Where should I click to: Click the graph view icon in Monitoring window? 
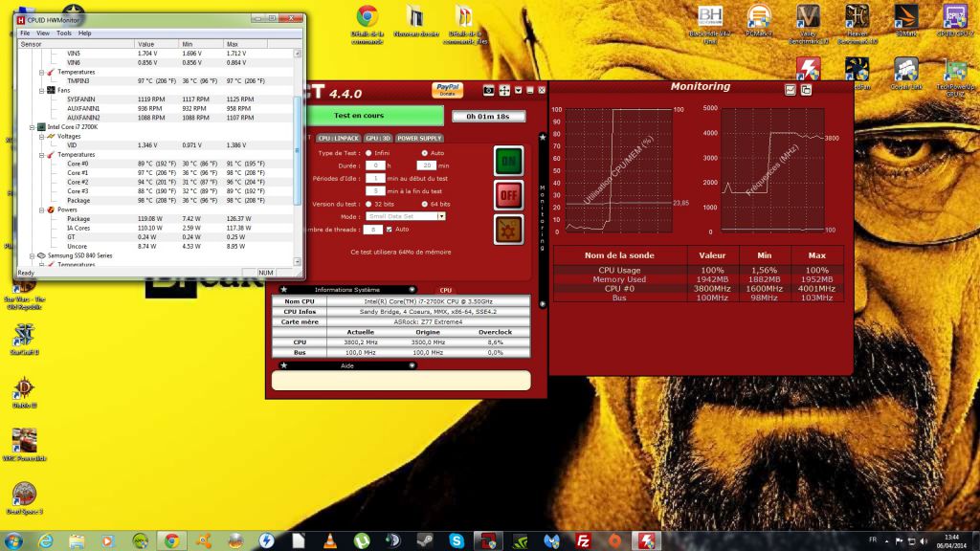[791, 90]
